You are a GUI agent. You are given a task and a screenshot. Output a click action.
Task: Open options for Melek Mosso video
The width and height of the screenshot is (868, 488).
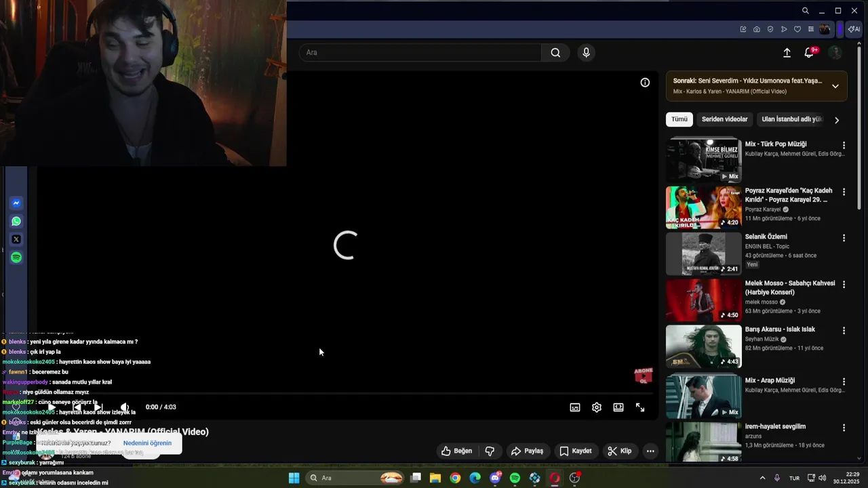(844, 285)
